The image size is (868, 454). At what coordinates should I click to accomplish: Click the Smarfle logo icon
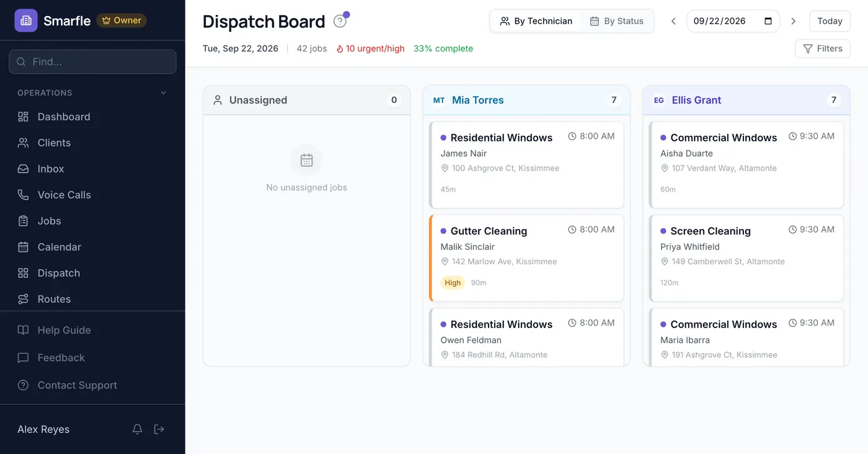(26, 20)
